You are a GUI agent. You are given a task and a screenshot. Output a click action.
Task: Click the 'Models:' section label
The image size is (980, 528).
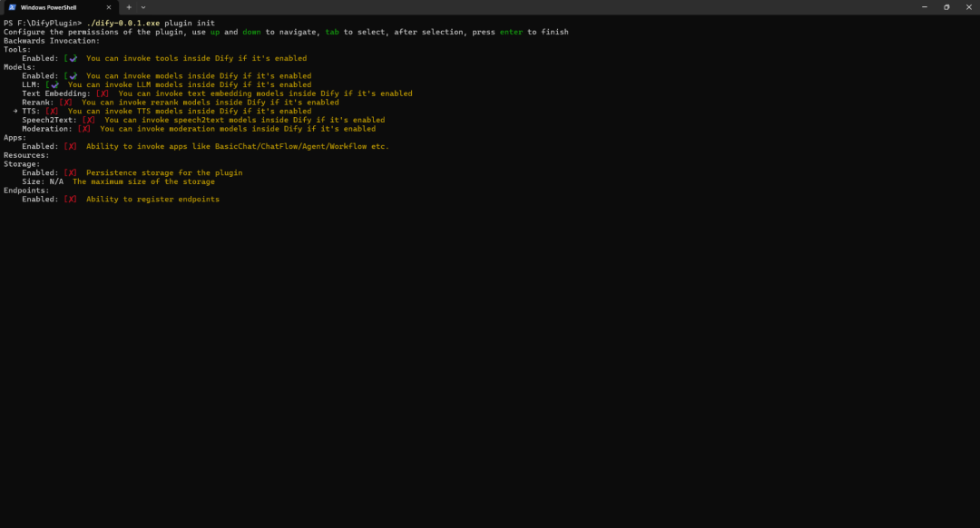pyautogui.click(x=19, y=67)
